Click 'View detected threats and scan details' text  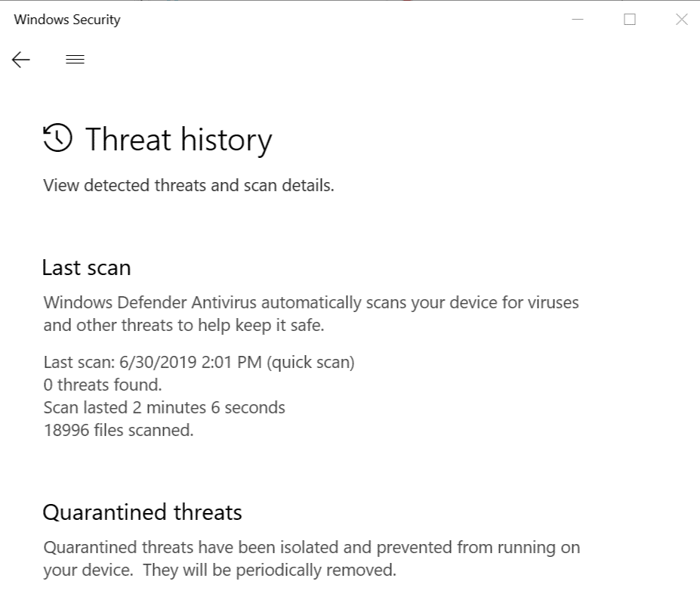coord(189,185)
